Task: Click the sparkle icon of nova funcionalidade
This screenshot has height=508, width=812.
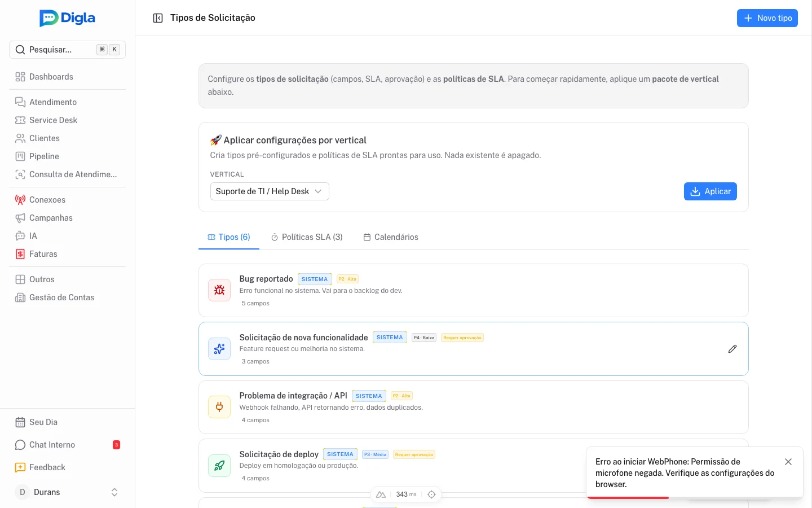Action: click(x=219, y=349)
